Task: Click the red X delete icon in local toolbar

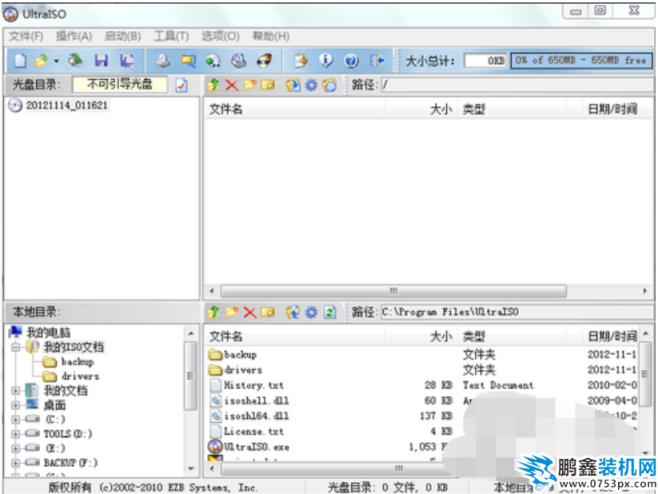Action: (250, 312)
